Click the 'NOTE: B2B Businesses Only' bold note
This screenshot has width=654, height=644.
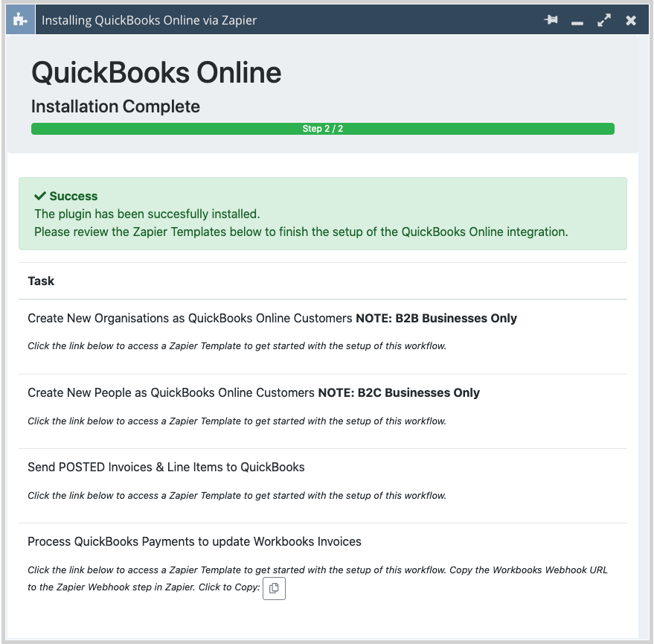[436, 318]
